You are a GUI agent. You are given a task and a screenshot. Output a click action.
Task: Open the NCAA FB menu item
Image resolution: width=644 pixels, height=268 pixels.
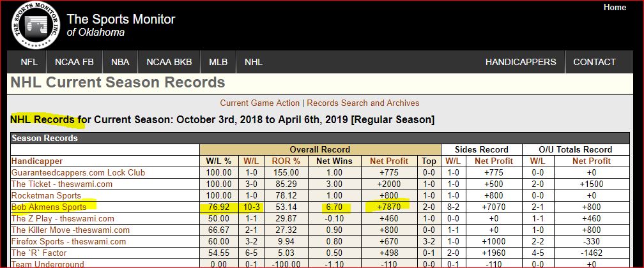74,63
